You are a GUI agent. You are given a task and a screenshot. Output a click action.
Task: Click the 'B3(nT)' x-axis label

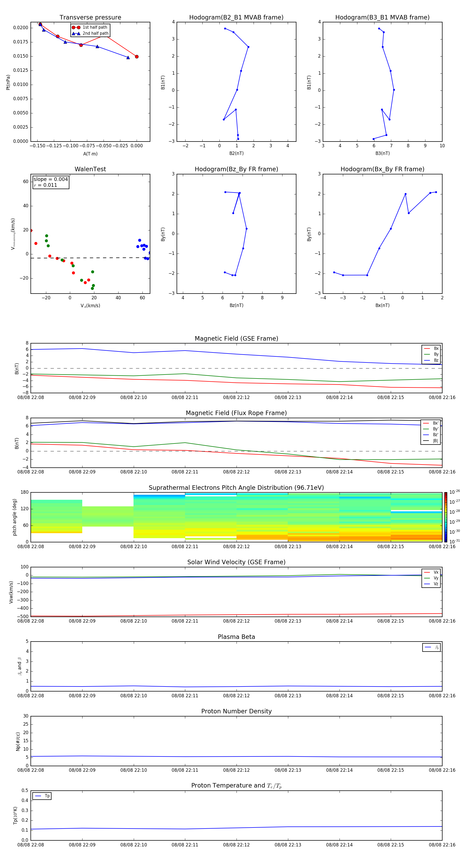(x=382, y=153)
